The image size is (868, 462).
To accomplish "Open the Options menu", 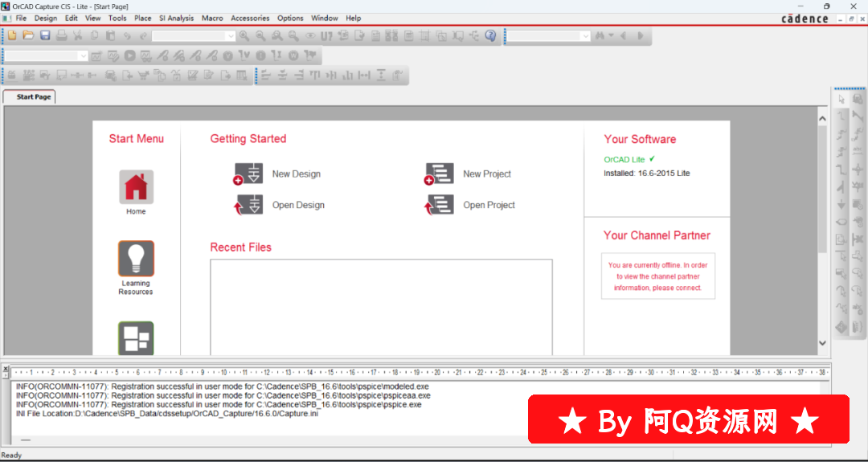I will [291, 18].
